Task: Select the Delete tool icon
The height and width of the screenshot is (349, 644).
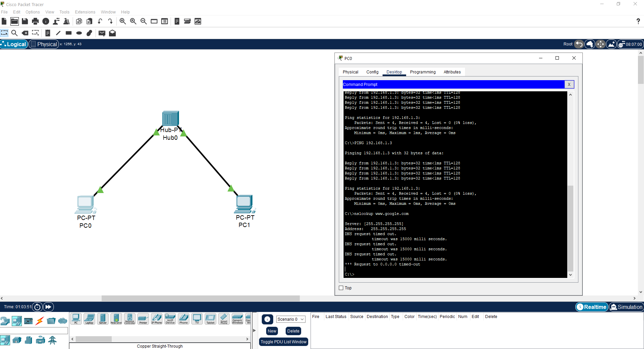Action: [x=25, y=33]
